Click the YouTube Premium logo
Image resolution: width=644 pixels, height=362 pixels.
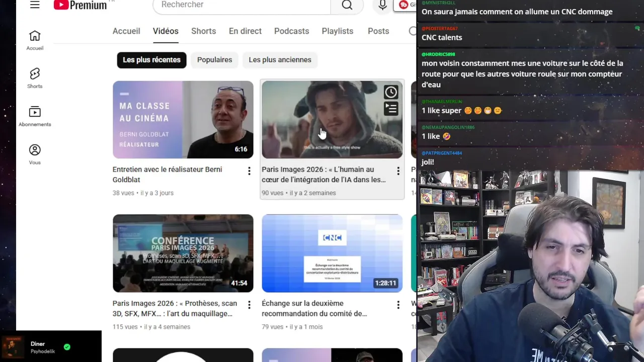(80, 5)
